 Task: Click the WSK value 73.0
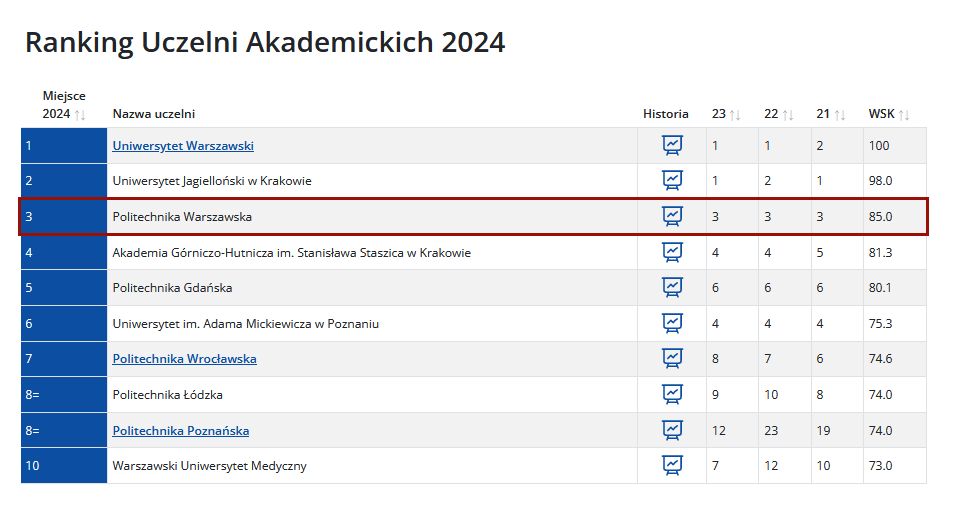coord(880,466)
